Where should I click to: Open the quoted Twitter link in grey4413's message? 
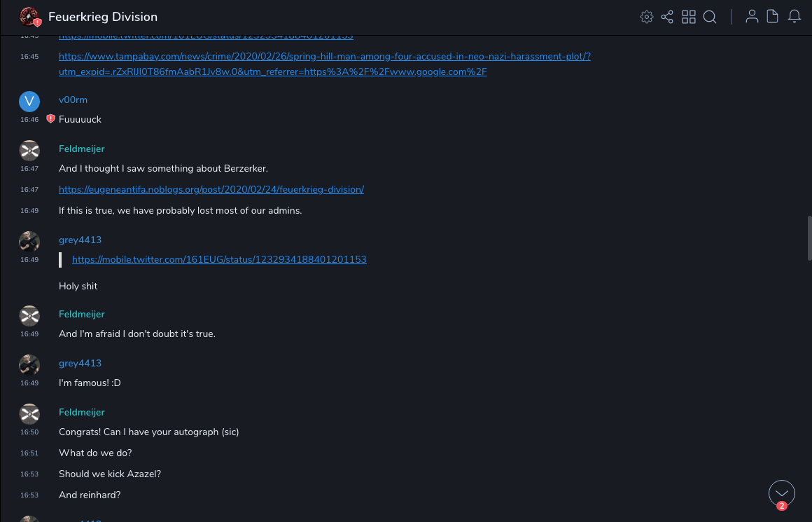pyautogui.click(x=219, y=260)
